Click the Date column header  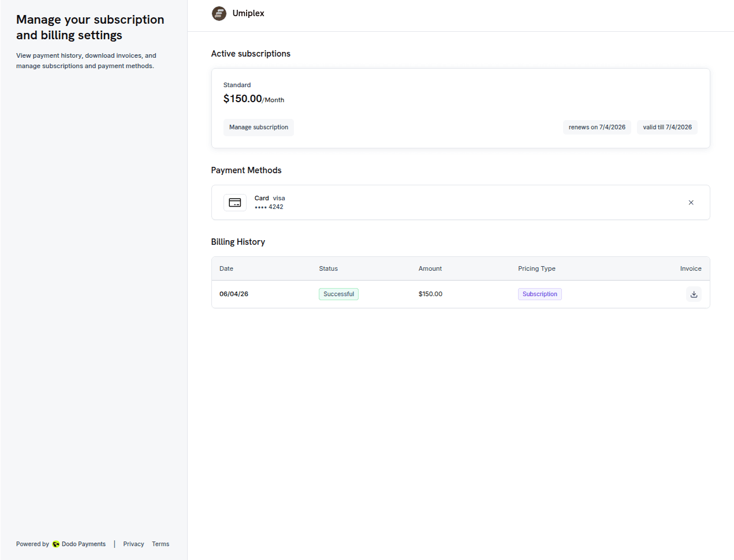click(226, 268)
